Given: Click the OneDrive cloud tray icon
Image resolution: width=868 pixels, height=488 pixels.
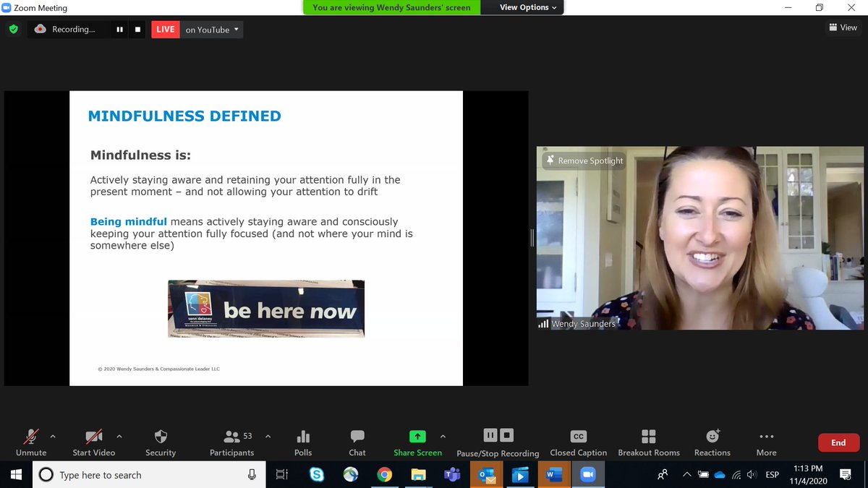Looking at the screenshot, I should coord(720,475).
